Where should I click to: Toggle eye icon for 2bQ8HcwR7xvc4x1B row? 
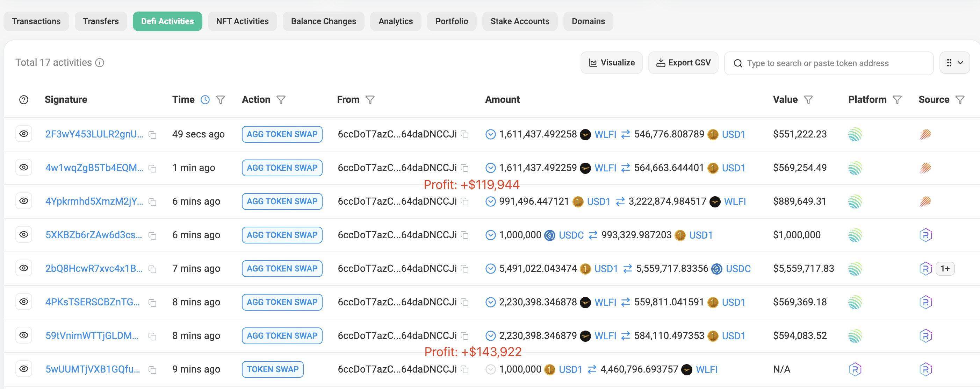[23, 268]
